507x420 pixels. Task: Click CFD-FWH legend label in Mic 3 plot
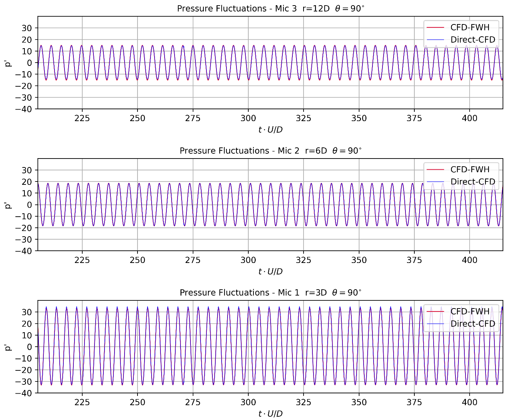pos(470,27)
